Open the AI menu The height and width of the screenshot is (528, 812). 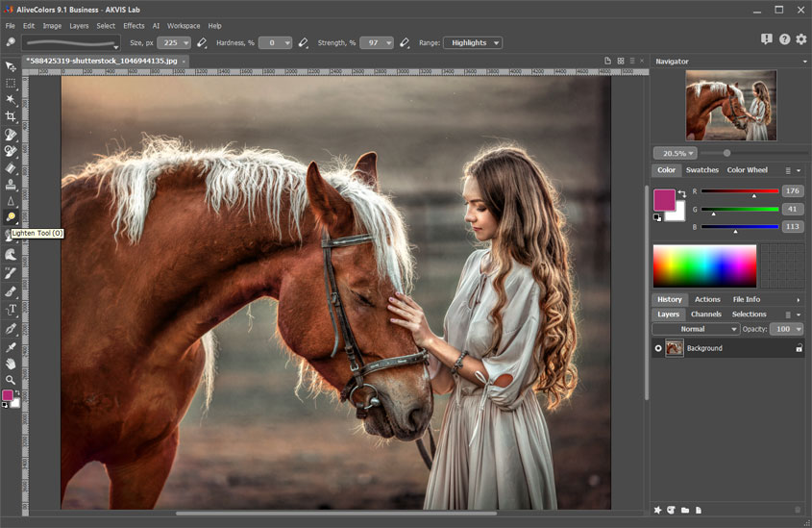coord(156,26)
